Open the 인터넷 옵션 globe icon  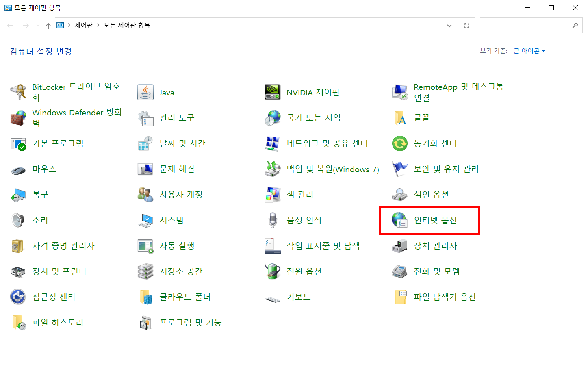pyautogui.click(x=399, y=220)
